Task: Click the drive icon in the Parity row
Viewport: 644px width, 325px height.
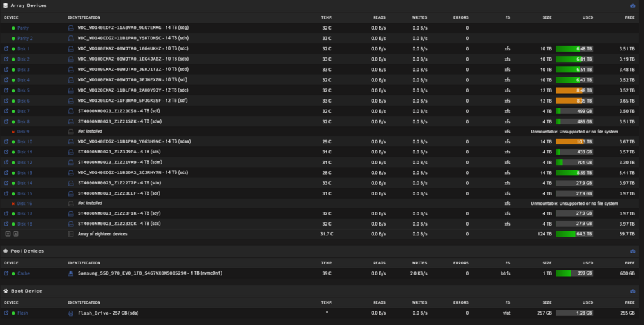Action: (x=71, y=28)
